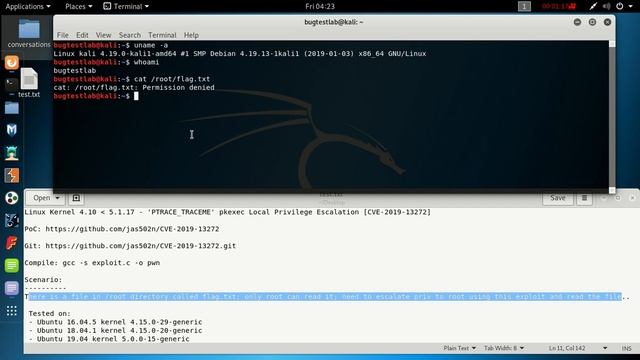Click the 'bugtestlab' whoami output
Screen dimensions: 640x360
coord(74,71)
